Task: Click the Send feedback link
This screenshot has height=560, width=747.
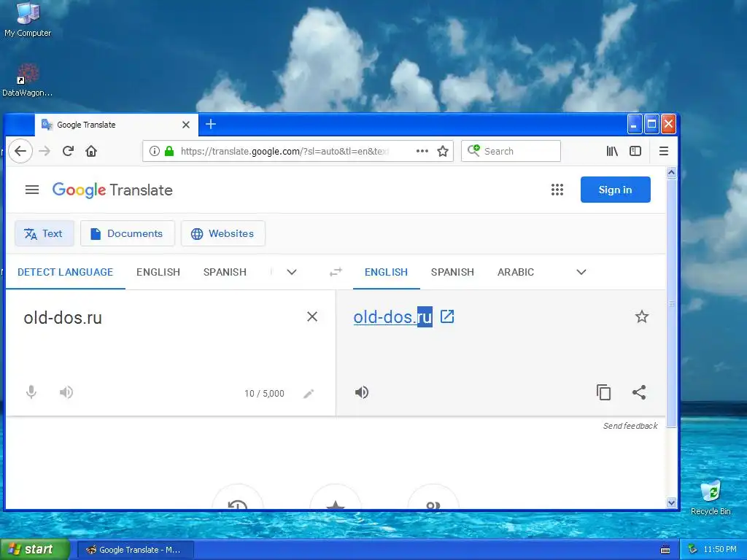Action: (x=630, y=426)
